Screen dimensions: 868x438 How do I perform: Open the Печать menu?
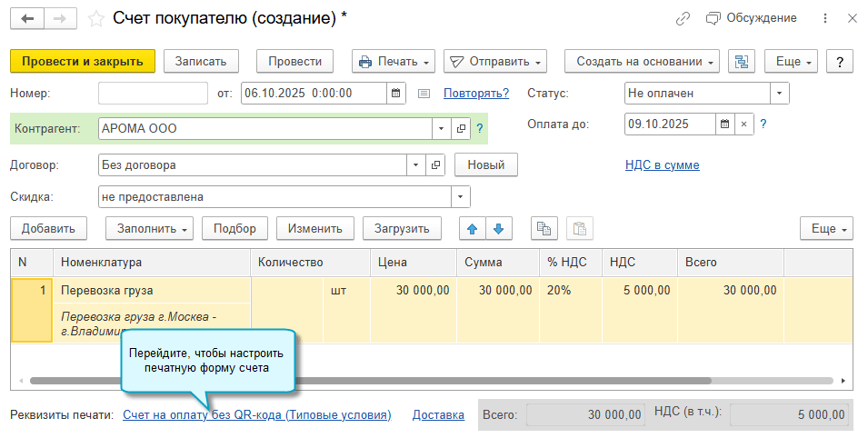(x=394, y=62)
